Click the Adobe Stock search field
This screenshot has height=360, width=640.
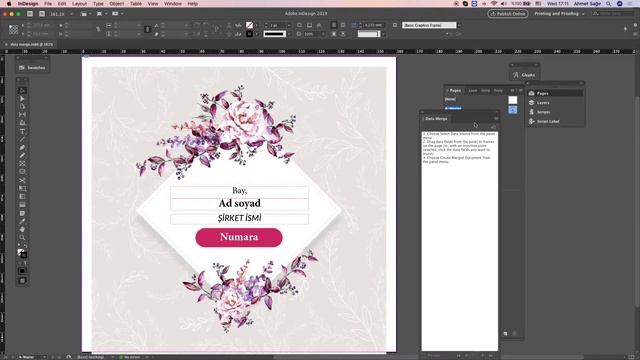click(612, 14)
